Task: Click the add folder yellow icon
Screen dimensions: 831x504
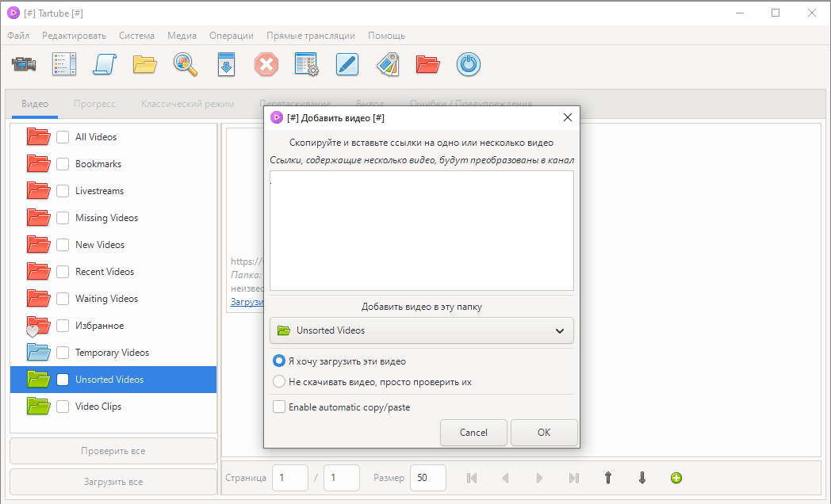Action: pyautogui.click(x=144, y=65)
